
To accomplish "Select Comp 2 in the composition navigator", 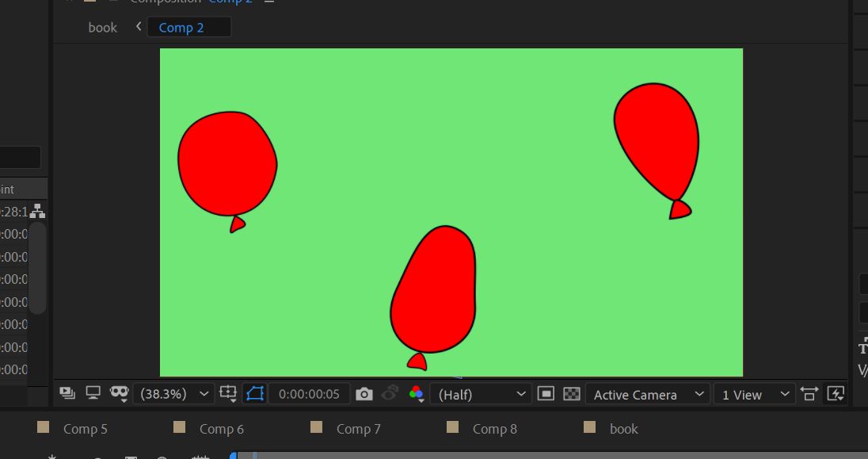I will click(181, 28).
